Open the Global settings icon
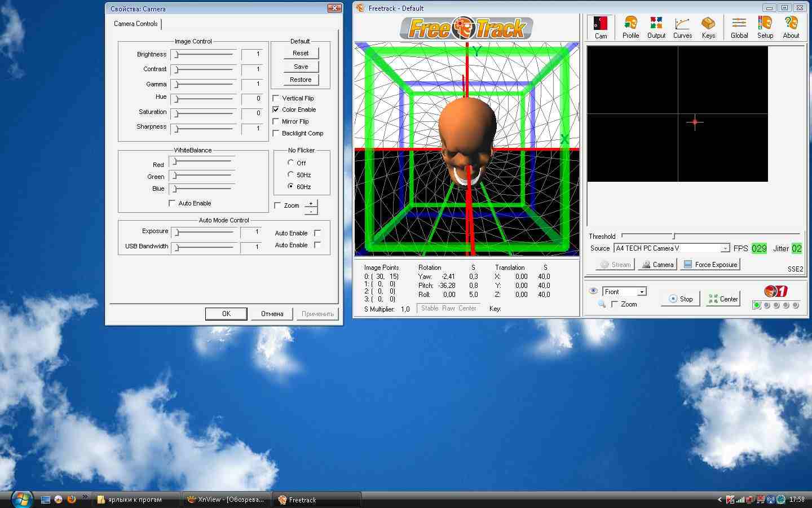The width and height of the screenshot is (812, 508). coord(739,27)
